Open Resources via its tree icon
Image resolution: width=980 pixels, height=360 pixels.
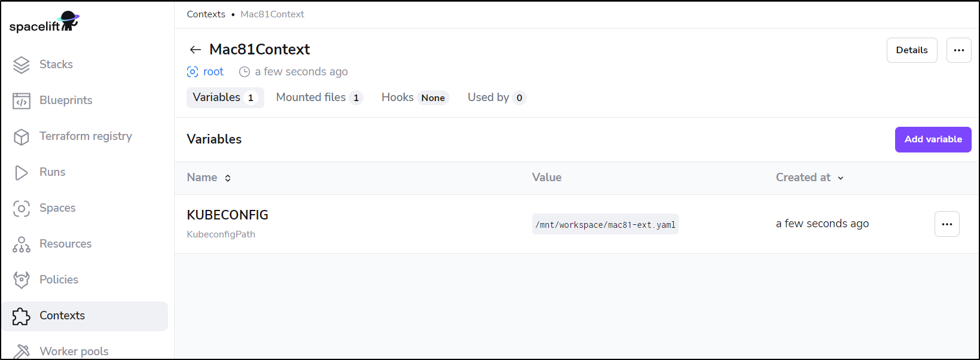coord(22,244)
